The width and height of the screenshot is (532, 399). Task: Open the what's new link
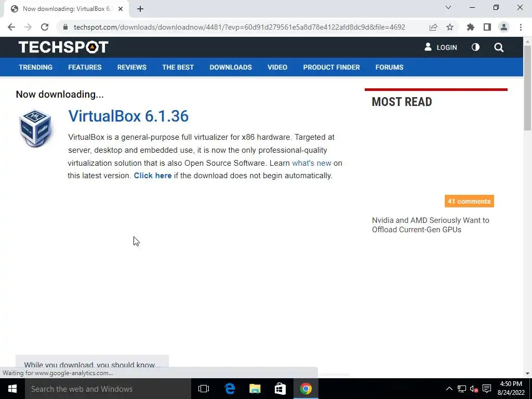coord(312,163)
